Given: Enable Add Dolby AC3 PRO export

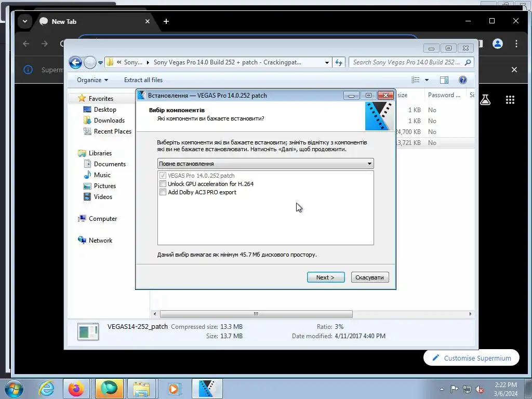Looking at the screenshot, I should (x=163, y=192).
